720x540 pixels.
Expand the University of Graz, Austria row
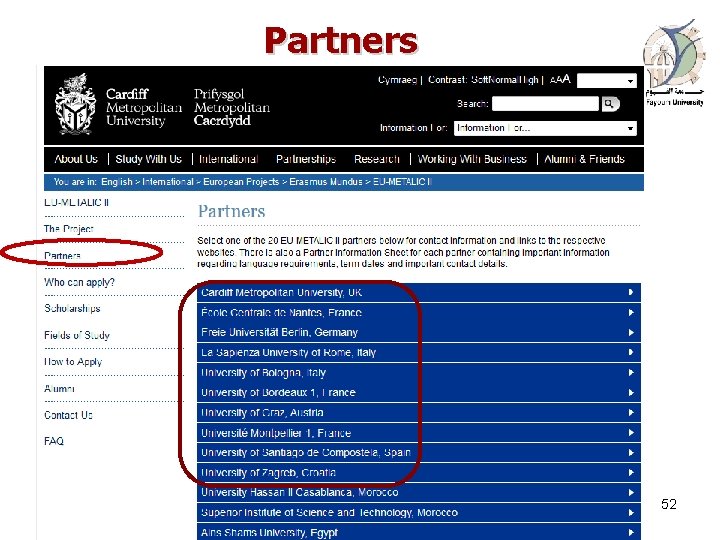point(418,413)
